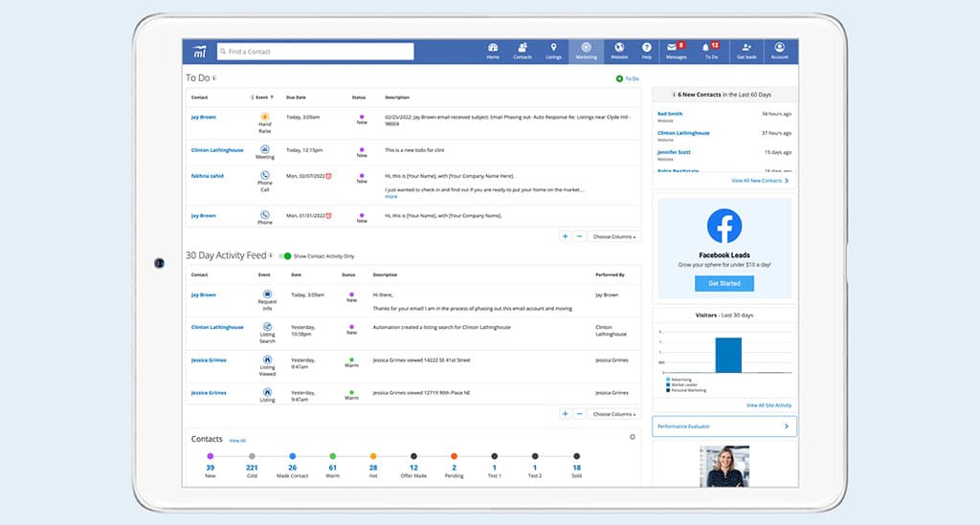Select the gray Cold stage showing 221
This screenshot has height=525, width=980.
[x=252, y=467]
